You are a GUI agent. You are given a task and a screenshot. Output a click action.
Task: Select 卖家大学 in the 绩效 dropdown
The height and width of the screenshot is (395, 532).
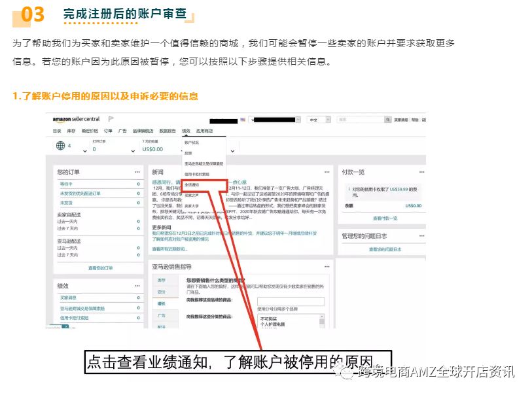192,206
